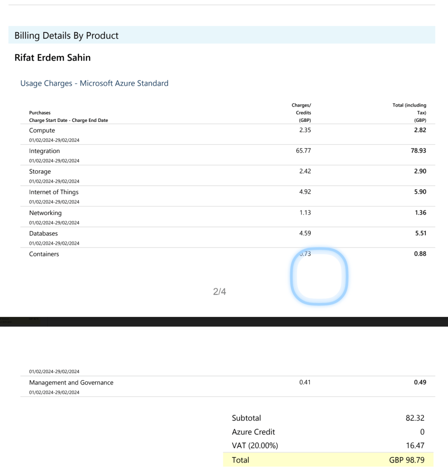Click the 2/4 page indicator

point(220,291)
